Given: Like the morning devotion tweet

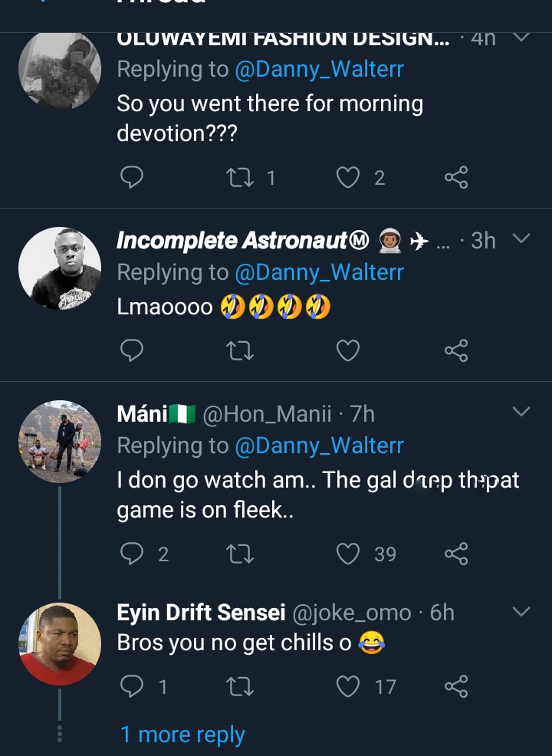Looking at the screenshot, I should (x=349, y=178).
